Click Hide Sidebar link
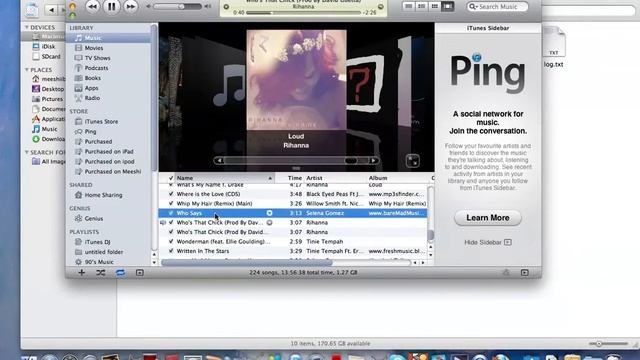Screen dimensions: 640x360 (488, 242)
